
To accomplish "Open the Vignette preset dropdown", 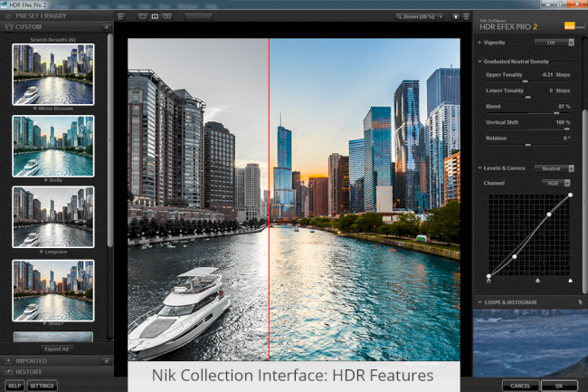I will pyautogui.click(x=555, y=43).
